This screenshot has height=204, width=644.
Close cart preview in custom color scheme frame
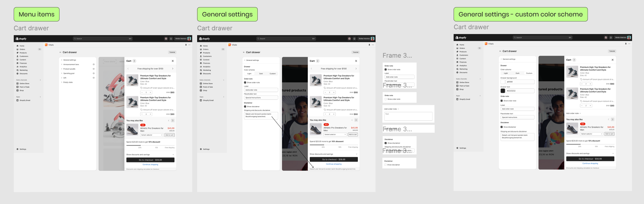pyautogui.click(x=613, y=60)
